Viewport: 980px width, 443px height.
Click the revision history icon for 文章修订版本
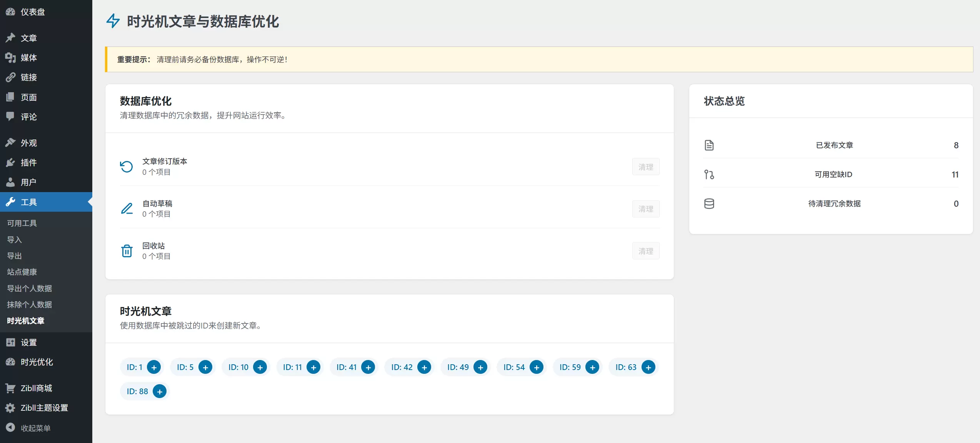coord(127,167)
